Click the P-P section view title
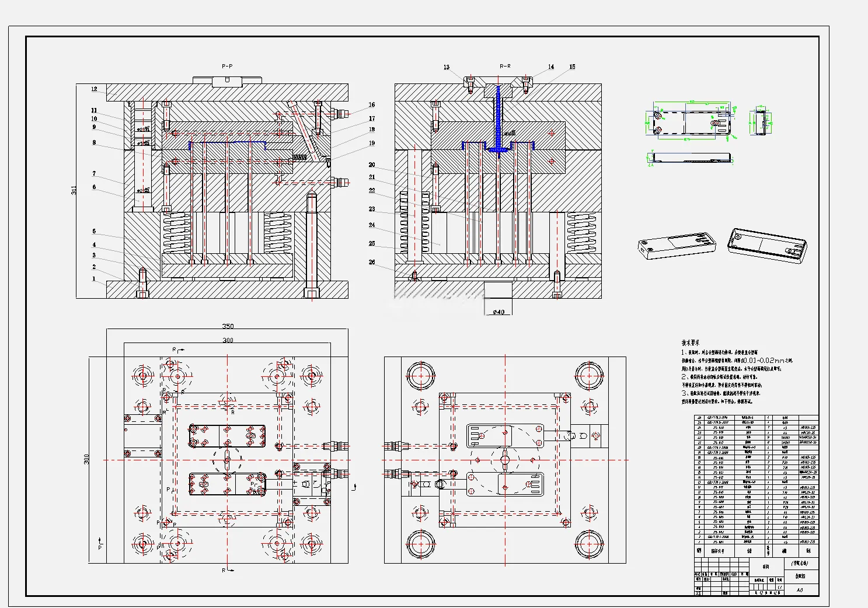 coord(227,67)
